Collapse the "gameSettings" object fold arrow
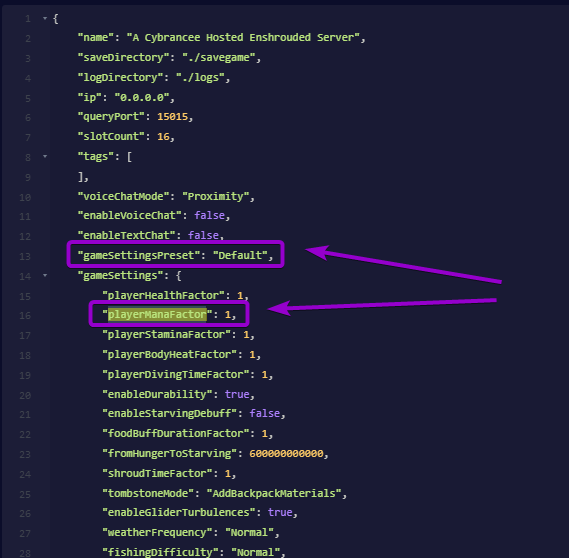 tap(45, 275)
